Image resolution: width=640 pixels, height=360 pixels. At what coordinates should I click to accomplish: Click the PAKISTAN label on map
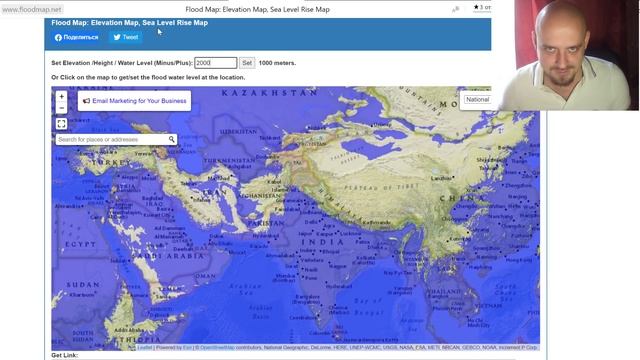point(266,223)
